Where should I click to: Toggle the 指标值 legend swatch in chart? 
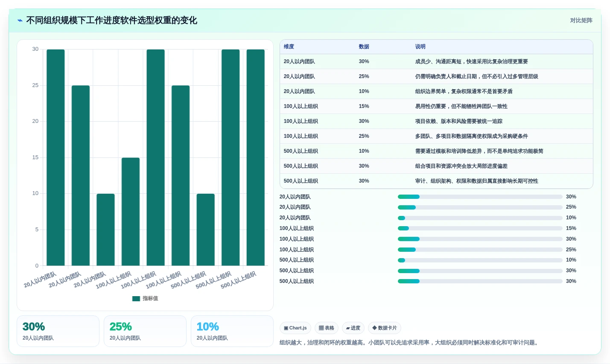(x=136, y=299)
